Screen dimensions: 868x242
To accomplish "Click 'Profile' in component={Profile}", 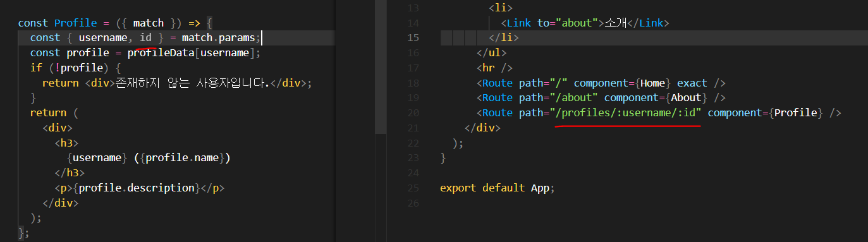I will click(x=795, y=113).
